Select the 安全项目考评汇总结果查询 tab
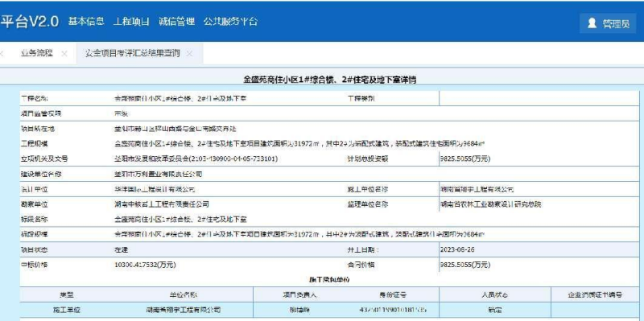This screenshot has width=644, height=321. tap(132, 53)
